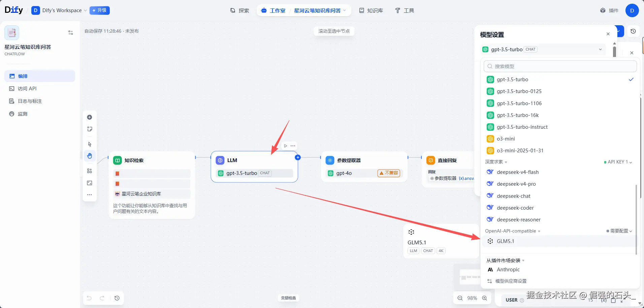Choose o3-mini-2025-01-31 from model list

click(x=560, y=151)
